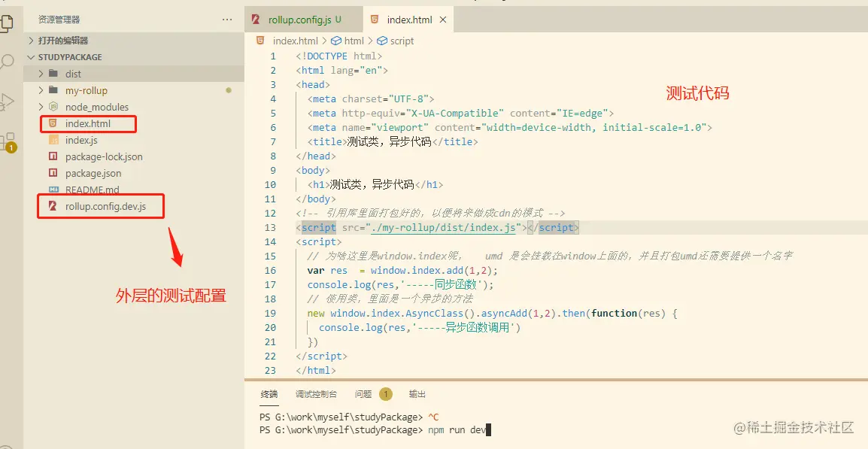This screenshot has width=868, height=449.
Task: Click line number 19 in the gutter
Action: tap(270, 314)
